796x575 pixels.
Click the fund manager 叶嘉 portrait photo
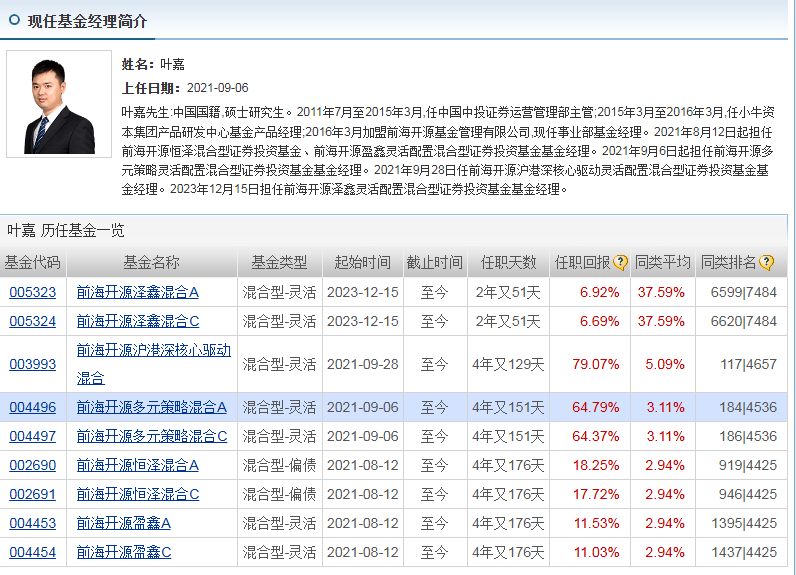(x=59, y=104)
